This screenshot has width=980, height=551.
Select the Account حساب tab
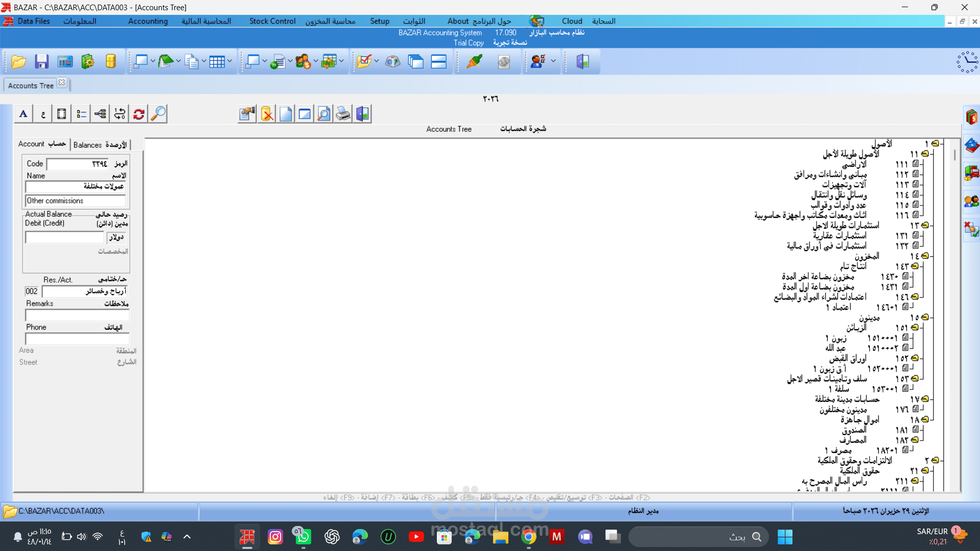point(42,144)
